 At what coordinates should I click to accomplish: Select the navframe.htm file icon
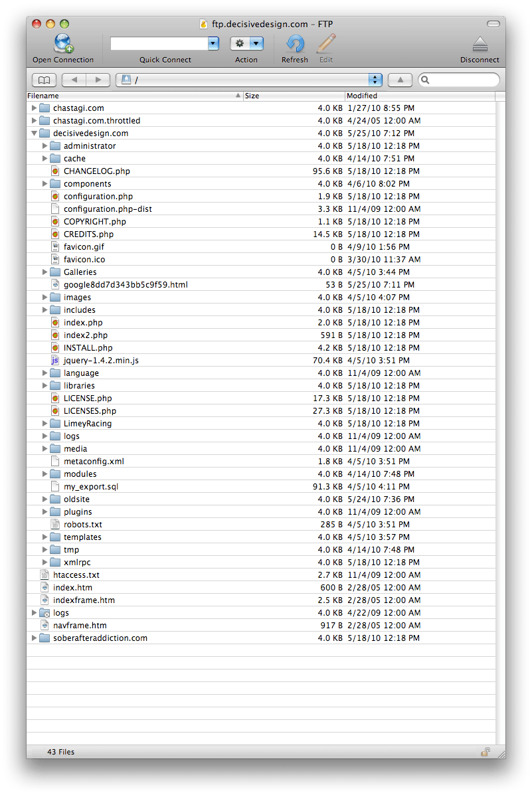click(x=44, y=625)
